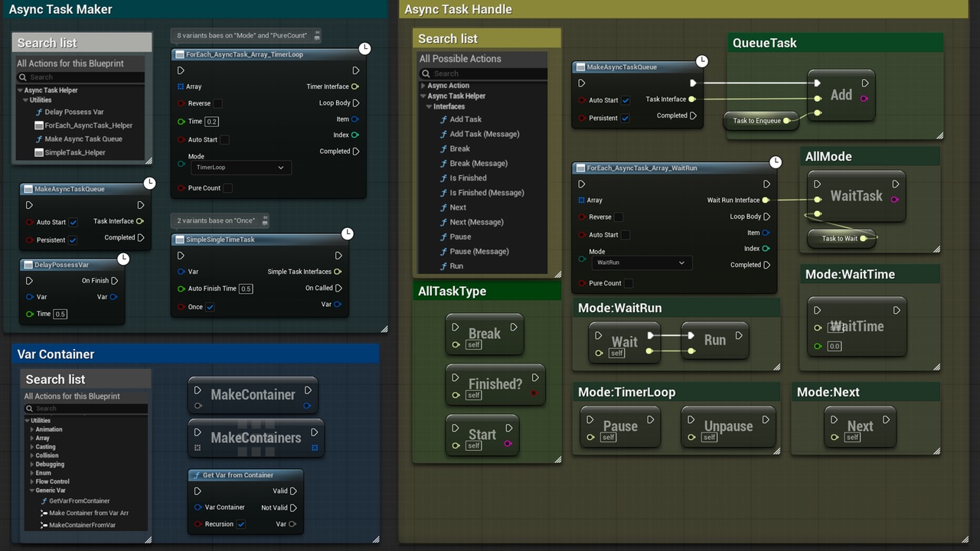Click the Time value field on TimerLoop node
Image resolution: width=980 pixels, height=551 pixels.
[x=211, y=122]
